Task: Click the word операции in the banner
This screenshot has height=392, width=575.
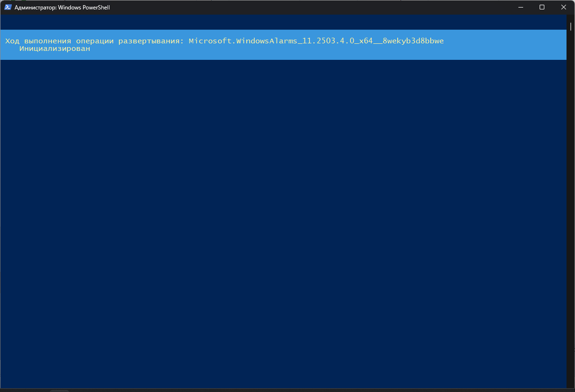Action: (x=94, y=41)
